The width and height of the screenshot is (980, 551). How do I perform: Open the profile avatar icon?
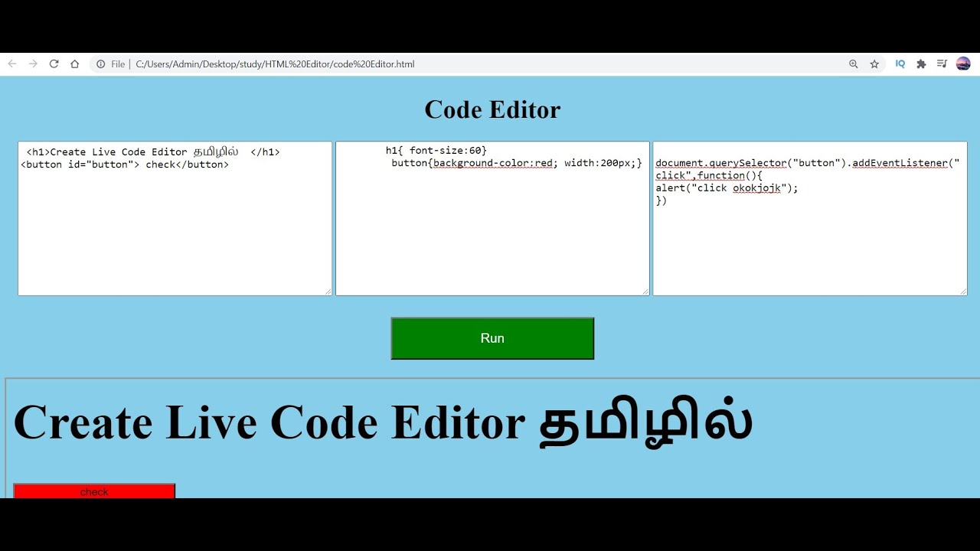[x=963, y=64]
